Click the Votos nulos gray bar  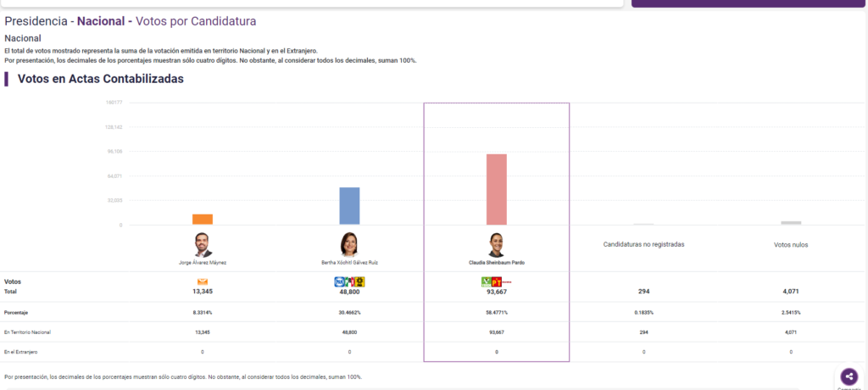[x=791, y=223]
